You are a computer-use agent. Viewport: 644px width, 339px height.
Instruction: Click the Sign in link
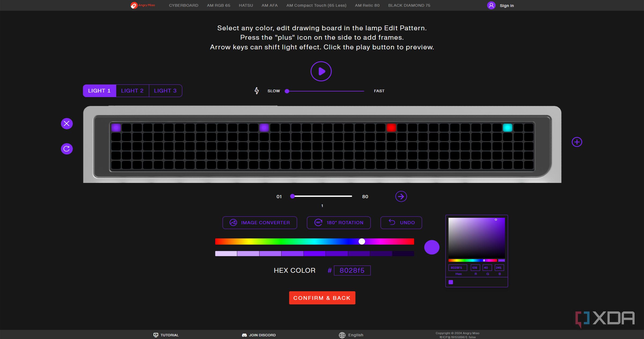[507, 6]
